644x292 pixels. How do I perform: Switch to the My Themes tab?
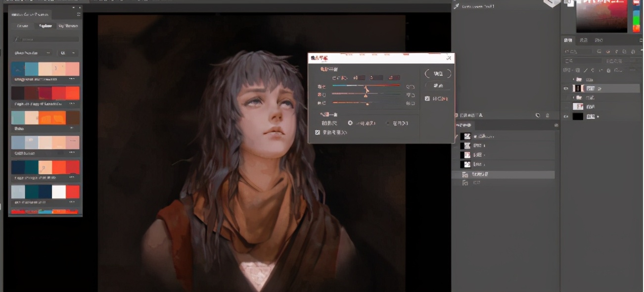[68, 26]
